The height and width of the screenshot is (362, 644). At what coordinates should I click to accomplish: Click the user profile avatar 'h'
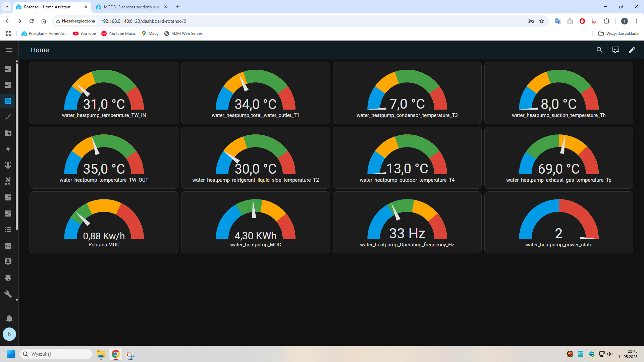9,334
